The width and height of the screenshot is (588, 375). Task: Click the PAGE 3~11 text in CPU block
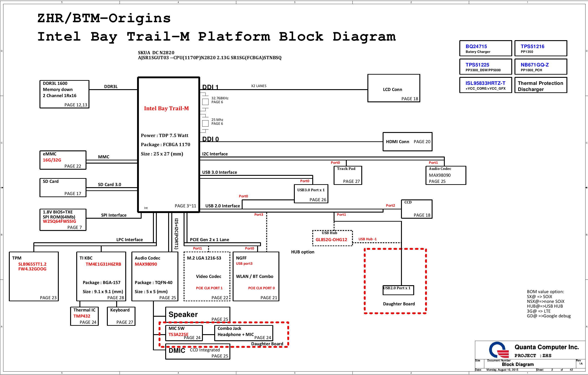[x=185, y=206]
